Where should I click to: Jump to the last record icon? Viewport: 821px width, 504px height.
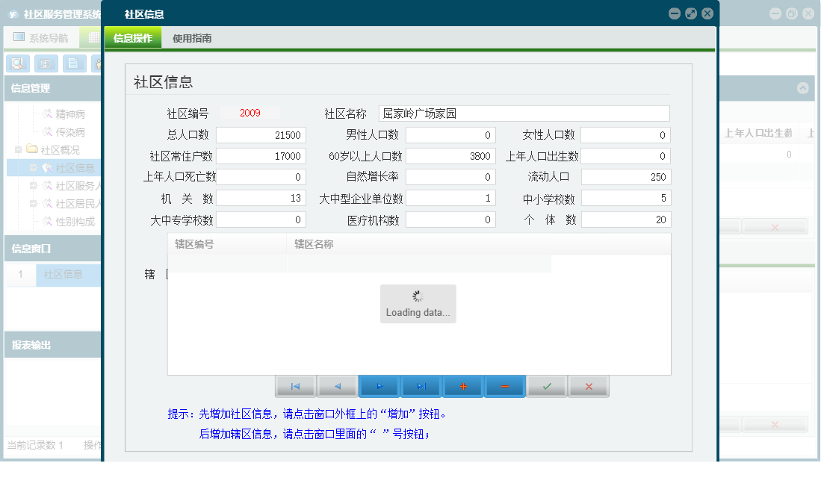(421, 386)
